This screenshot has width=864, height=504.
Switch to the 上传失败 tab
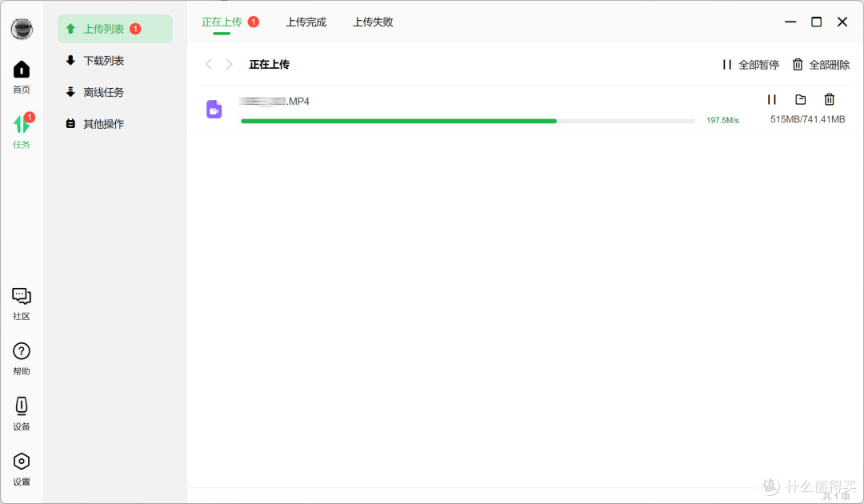coord(373,22)
